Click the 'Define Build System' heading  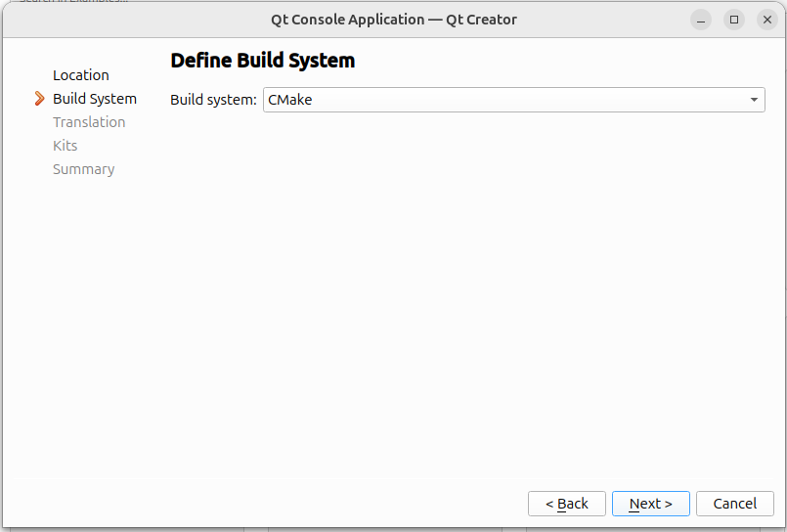[x=262, y=61]
